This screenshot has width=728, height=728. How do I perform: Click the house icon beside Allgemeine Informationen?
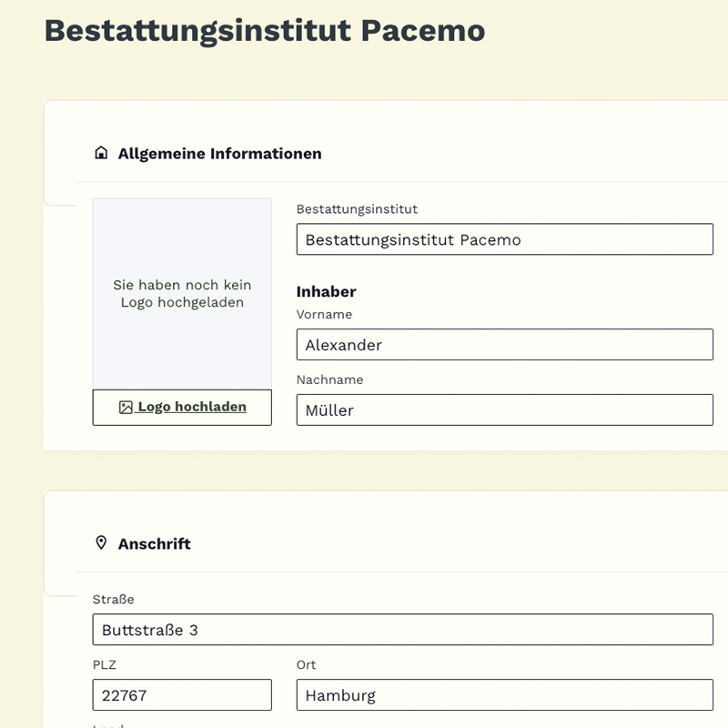point(101,153)
